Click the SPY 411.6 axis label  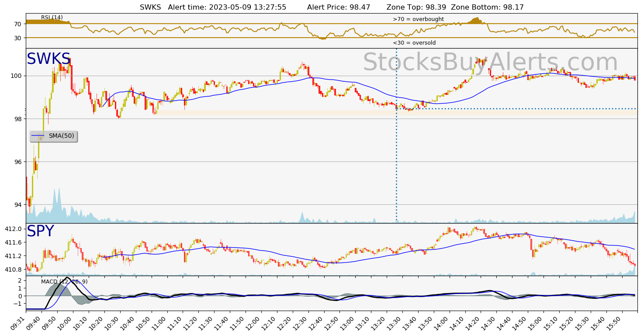coord(14,242)
